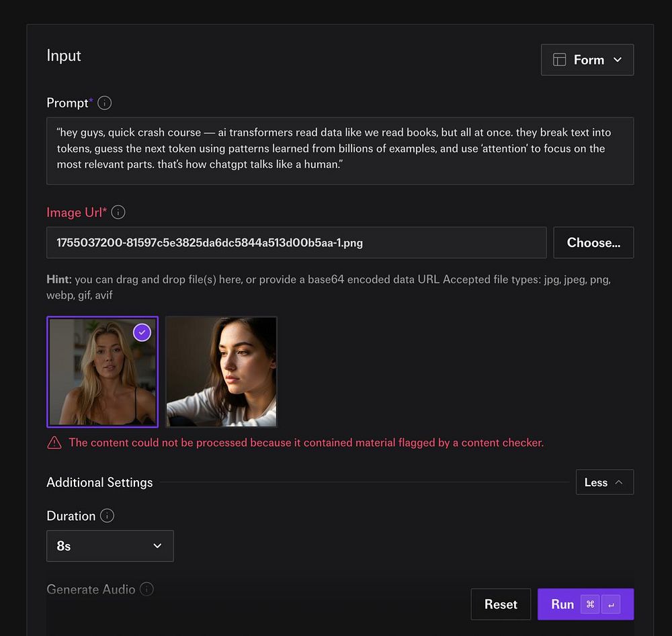Click the warning triangle icon
Viewport: 672px width, 636px height.
click(x=54, y=443)
